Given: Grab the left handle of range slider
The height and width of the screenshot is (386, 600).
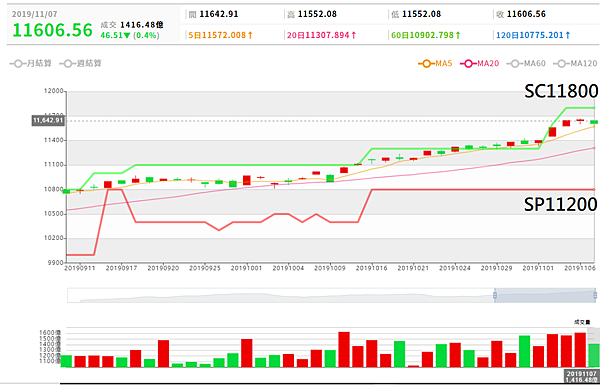Looking at the screenshot, I should point(495,295).
